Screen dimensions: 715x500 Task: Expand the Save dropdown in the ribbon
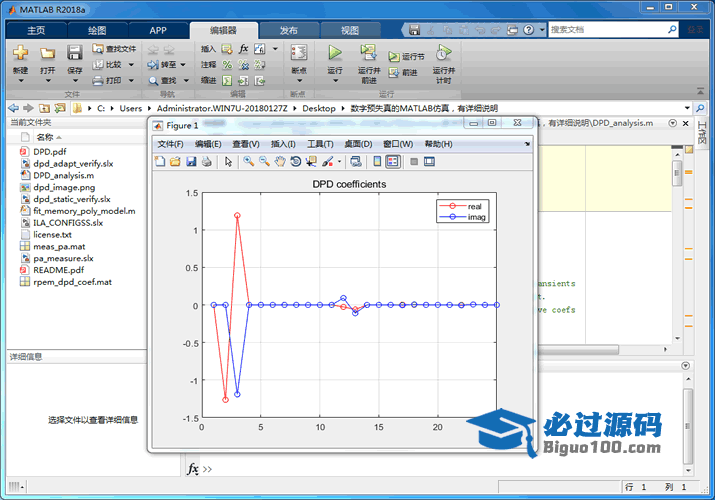point(75,72)
